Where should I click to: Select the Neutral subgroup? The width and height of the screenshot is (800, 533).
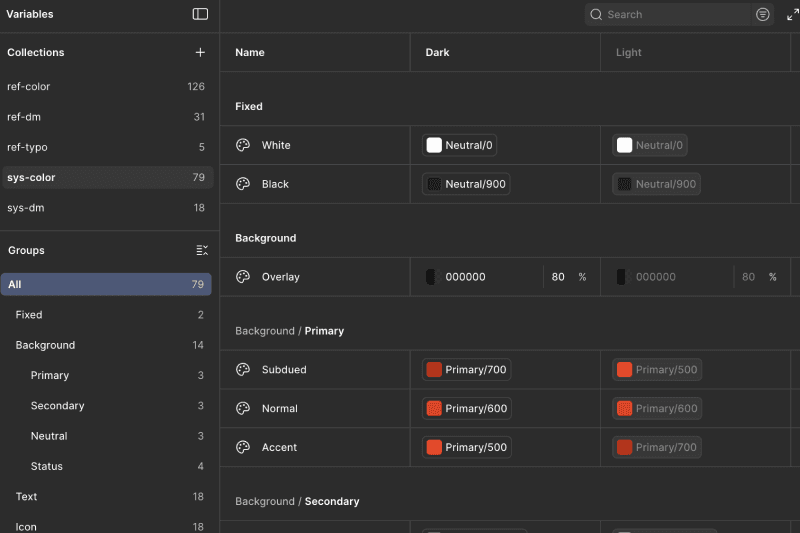click(x=106, y=436)
